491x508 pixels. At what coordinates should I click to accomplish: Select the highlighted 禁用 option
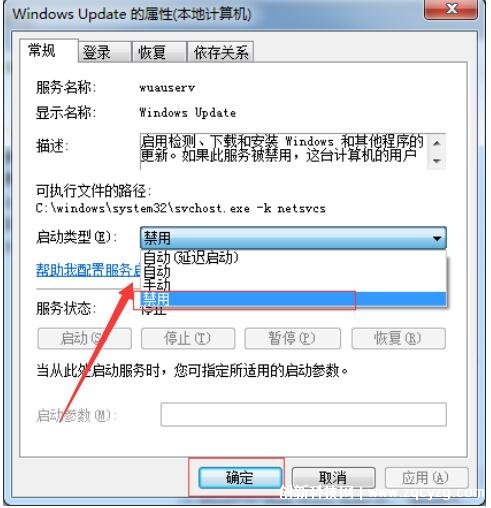pos(293,299)
